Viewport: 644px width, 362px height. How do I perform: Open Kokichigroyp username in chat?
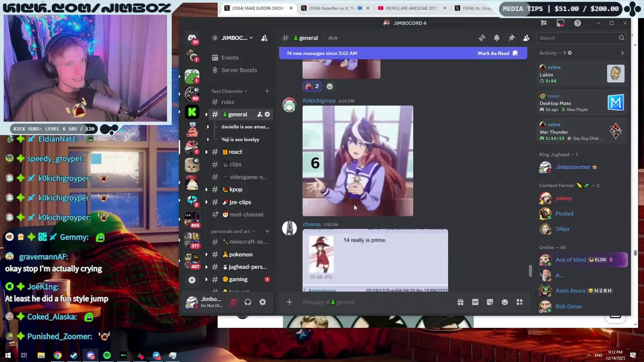(x=319, y=101)
